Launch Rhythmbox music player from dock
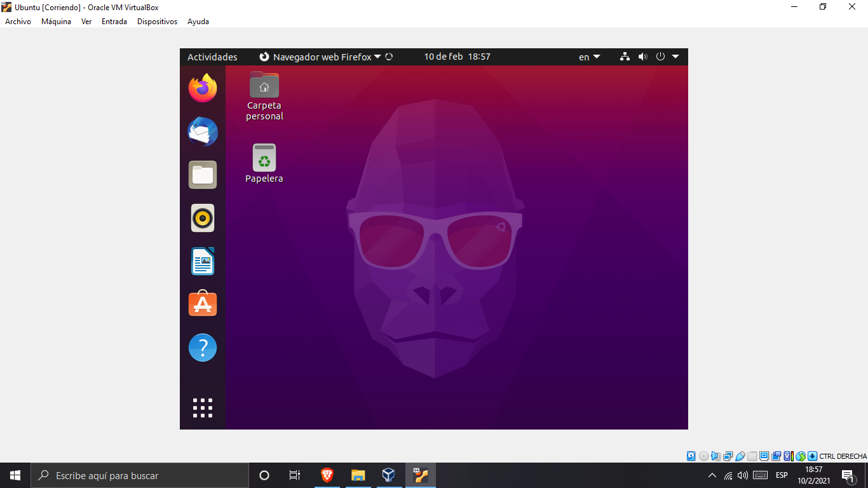Image resolution: width=868 pixels, height=488 pixels. (203, 218)
